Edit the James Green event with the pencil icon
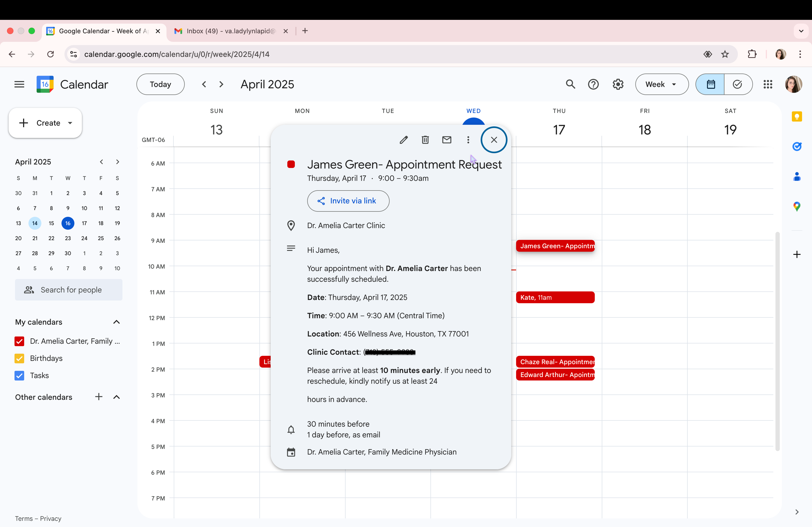This screenshot has width=812, height=527. (404, 140)
